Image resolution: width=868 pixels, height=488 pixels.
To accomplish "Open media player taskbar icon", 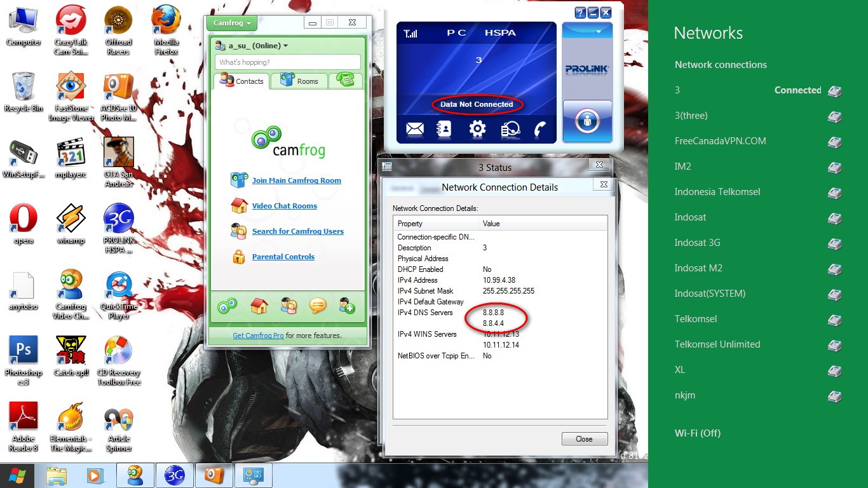I will click(95, 475).
